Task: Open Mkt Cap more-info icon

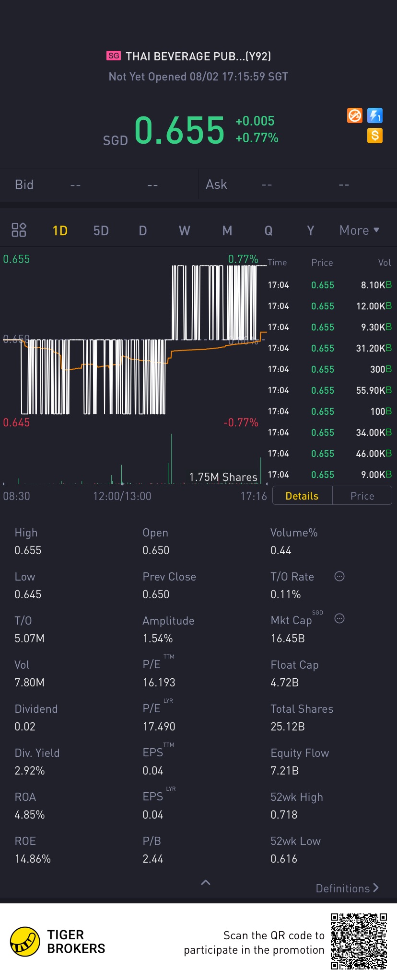Action: point(339,618)
